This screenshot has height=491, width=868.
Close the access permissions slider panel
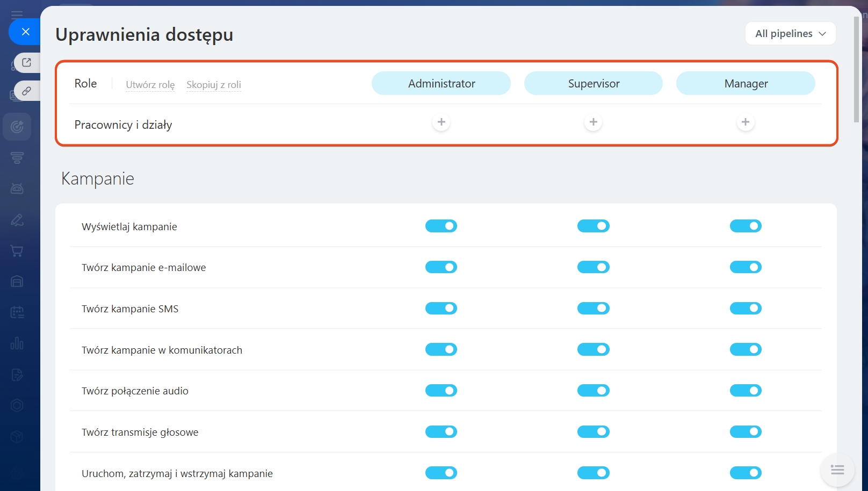[x=25, y=32]
